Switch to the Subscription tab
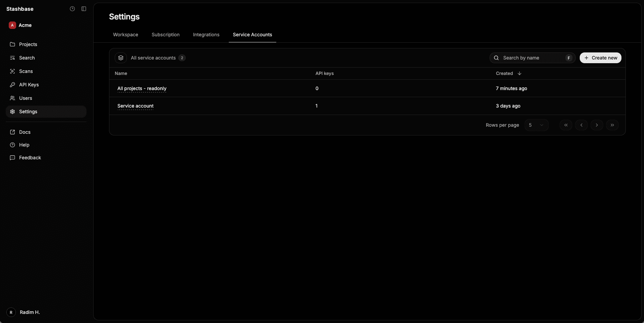 166,35
